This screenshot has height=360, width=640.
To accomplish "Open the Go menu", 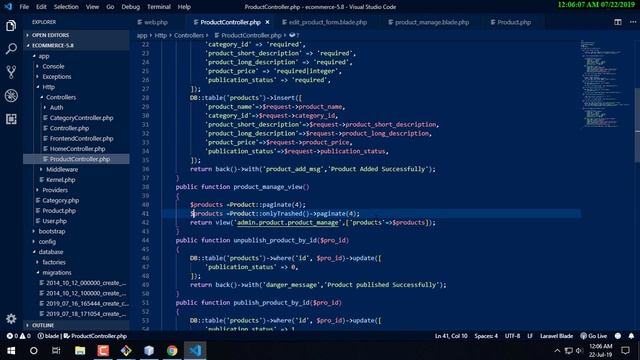I will [x=110, y=7].
